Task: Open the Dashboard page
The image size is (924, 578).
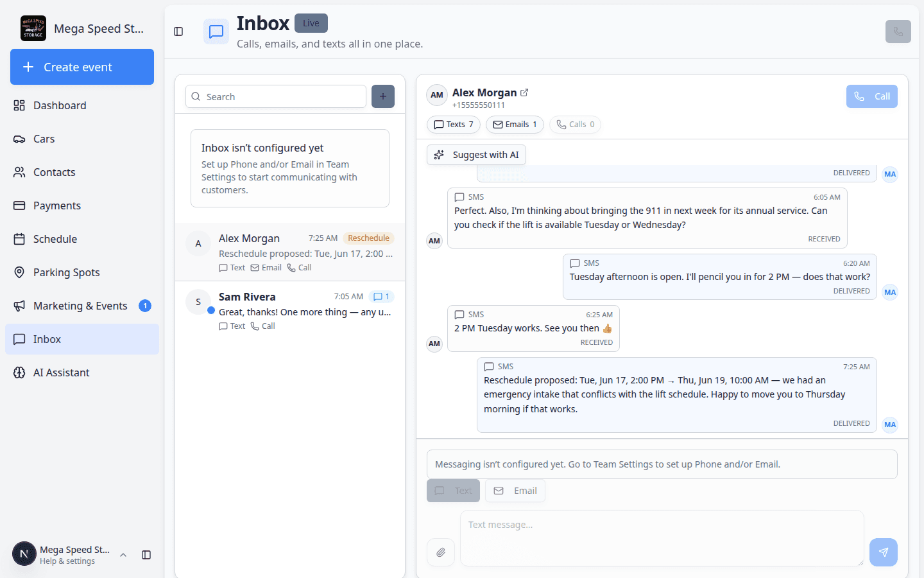Action: (82, 105)
